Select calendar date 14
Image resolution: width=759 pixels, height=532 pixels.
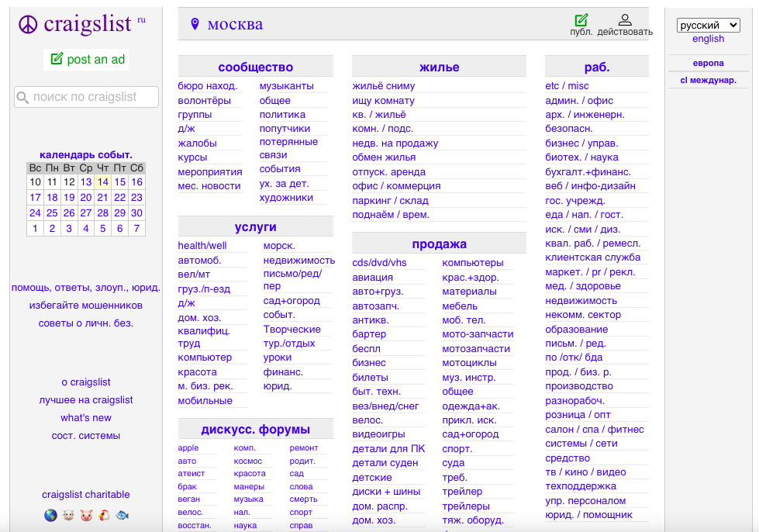tap(102, 182)
